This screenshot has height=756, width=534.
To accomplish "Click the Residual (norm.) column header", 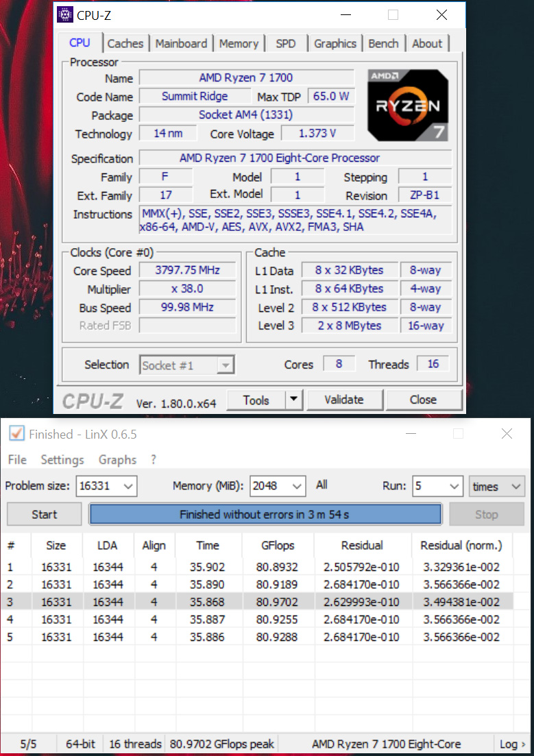I will [461, 546].
